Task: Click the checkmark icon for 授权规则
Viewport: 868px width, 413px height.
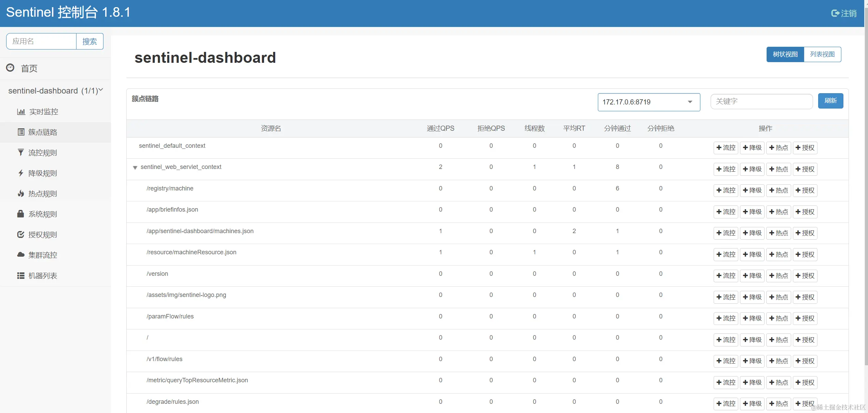Action: coord(21,234)
